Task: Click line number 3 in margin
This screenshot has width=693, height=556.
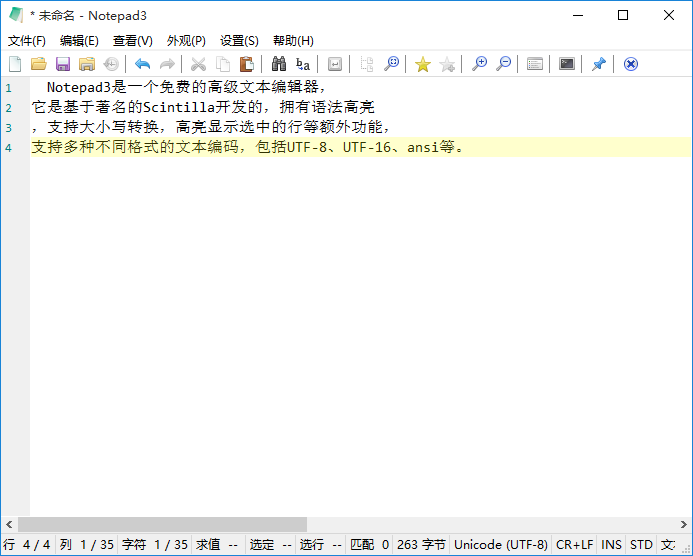Action: pyautogui.click(x=8, y=128)
